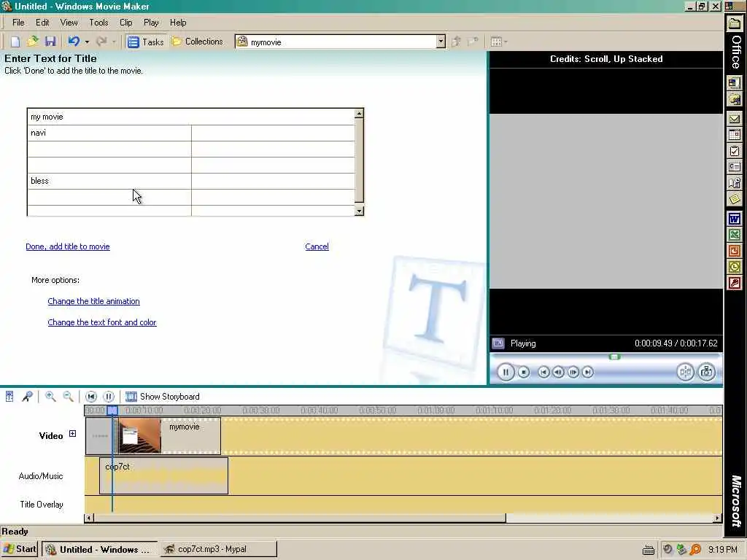Click the timeline Pause icon

coord(109,396)
